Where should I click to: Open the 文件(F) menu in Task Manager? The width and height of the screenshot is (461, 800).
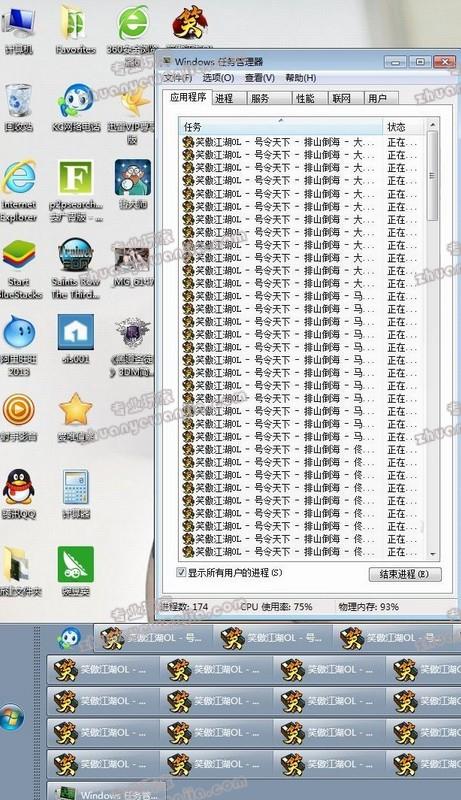(177, 78)
